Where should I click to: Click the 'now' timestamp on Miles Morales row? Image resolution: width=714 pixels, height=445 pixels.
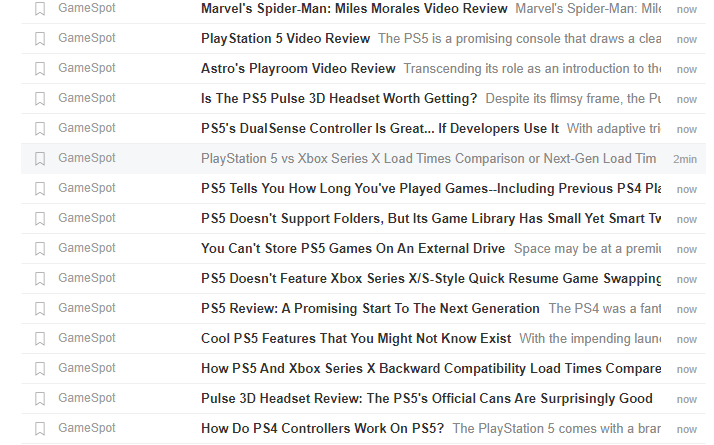(687, 10)
